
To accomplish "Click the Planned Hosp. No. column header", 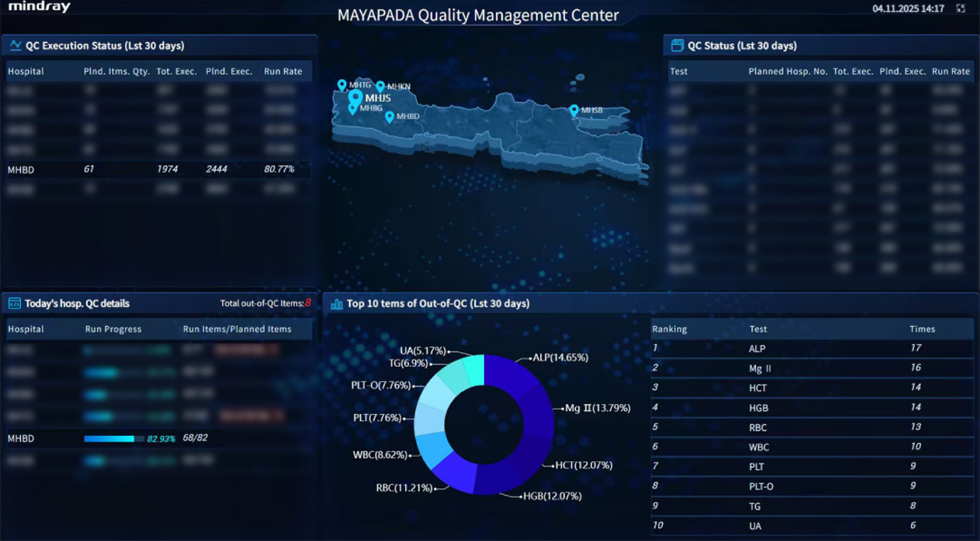I will (787, 71).
